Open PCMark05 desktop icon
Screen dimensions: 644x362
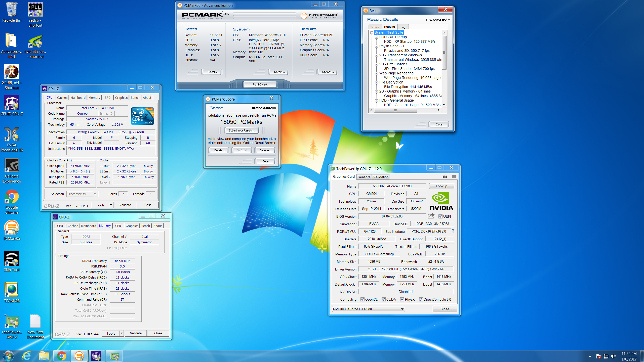pos(12,230)
